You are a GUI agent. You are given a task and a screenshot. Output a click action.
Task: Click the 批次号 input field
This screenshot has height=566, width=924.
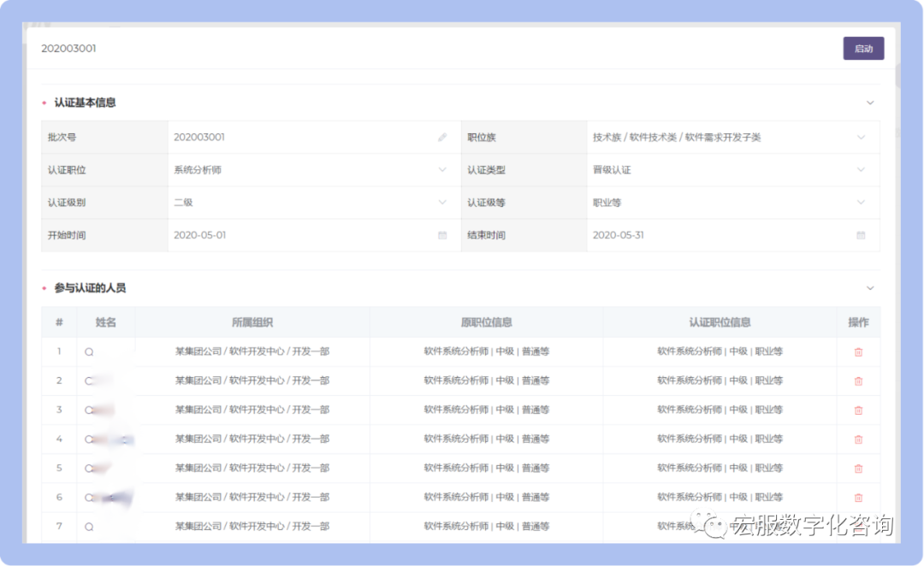pos(299,138)
